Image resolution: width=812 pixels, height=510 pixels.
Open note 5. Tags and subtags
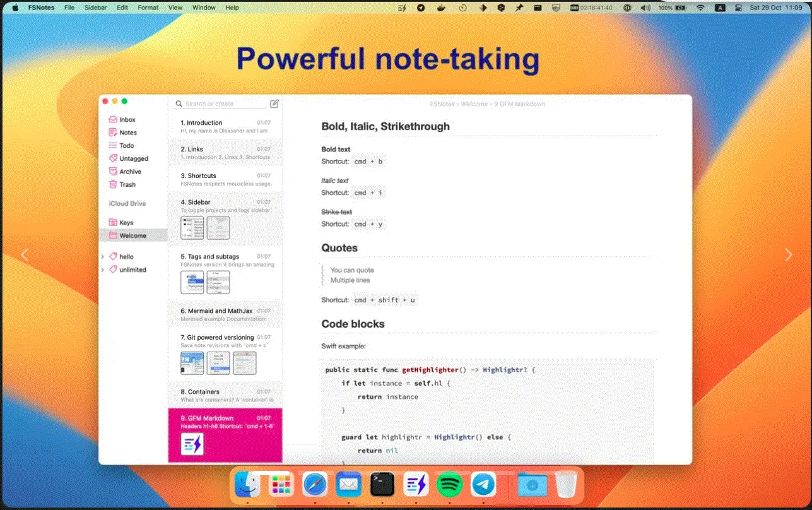[225, 273]
